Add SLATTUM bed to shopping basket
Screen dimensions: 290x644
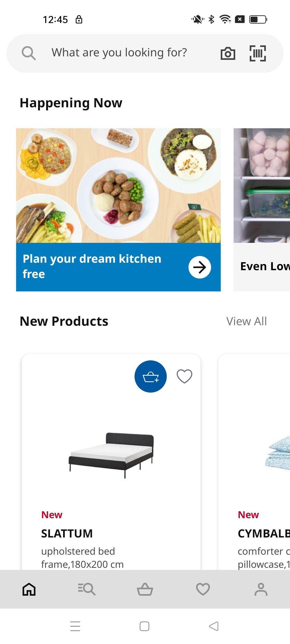click(150, 376)
